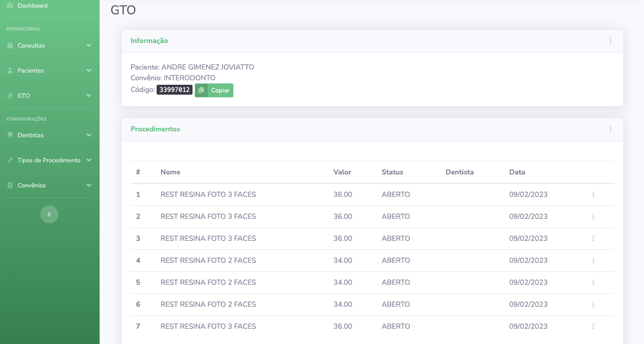The height and width of the screenshot is (344, 644).
Task: Open the Informação card options menu
Action: point(610,41)
